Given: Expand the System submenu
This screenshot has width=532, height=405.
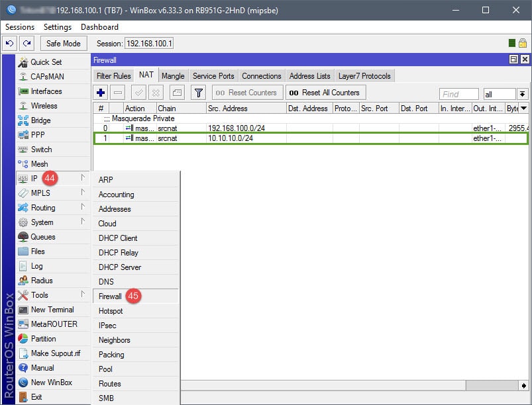Looking at the screenshot, I should (53, 222).
